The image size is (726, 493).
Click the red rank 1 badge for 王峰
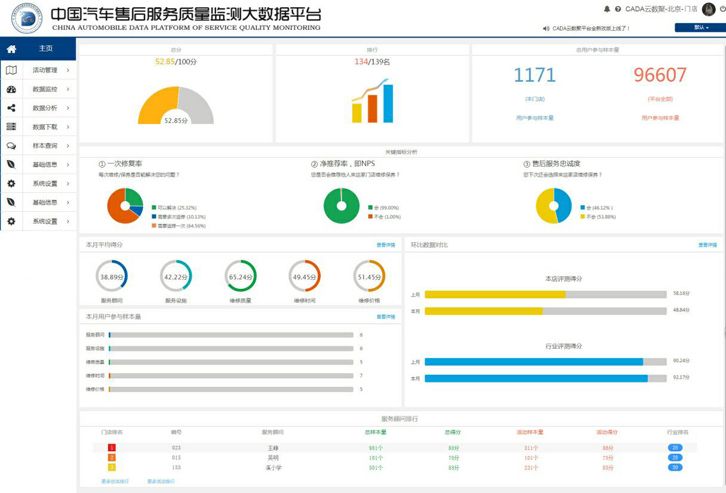[x=112, y=448]
